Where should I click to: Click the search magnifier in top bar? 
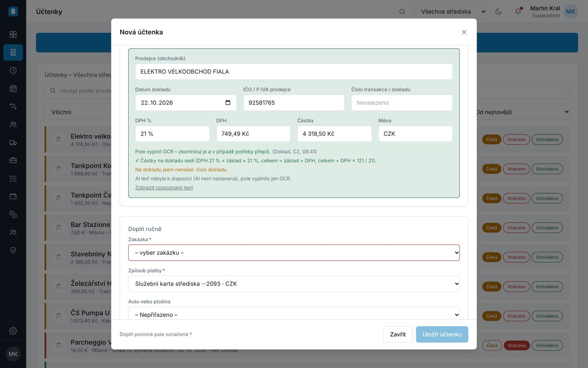coord(402,11)
